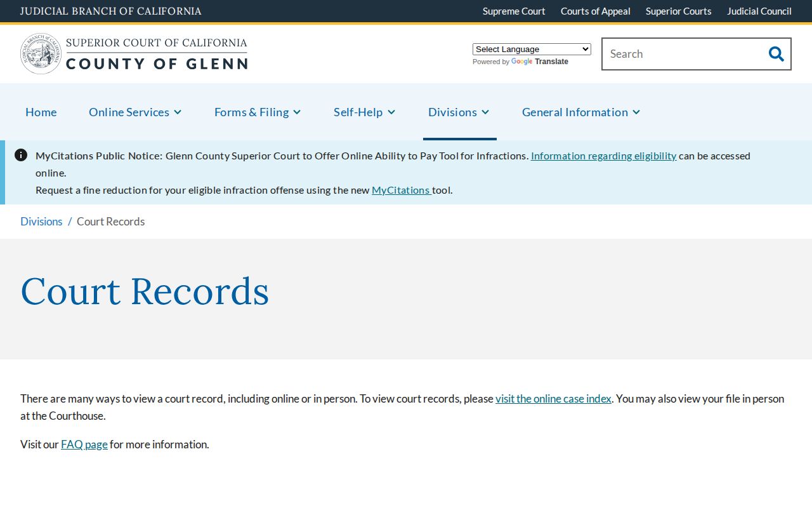Open the Courts of Appeal link

tap(596, 11)
